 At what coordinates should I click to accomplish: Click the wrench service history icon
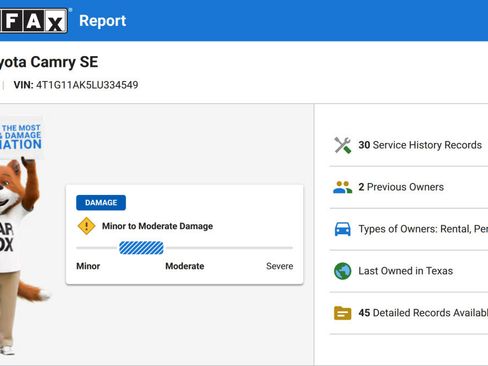[343, 145]
